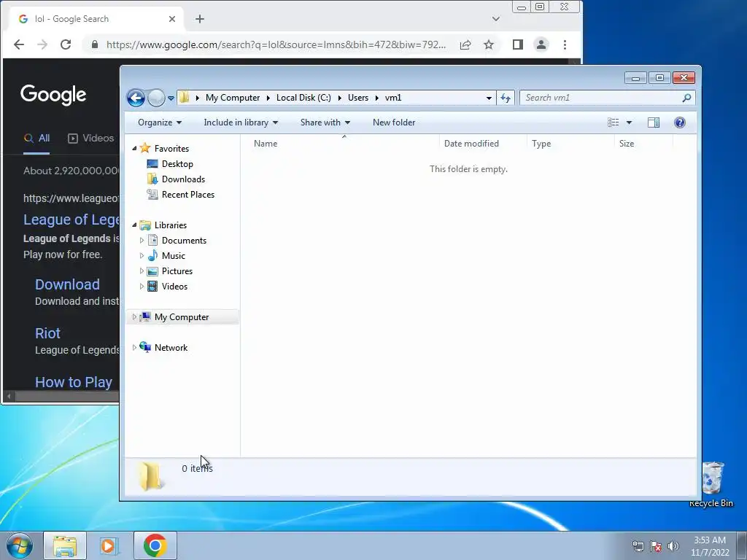Screen dimensions: 747x560
Task: Open address bar previous locations dropdown
Action: click(489, 98)
